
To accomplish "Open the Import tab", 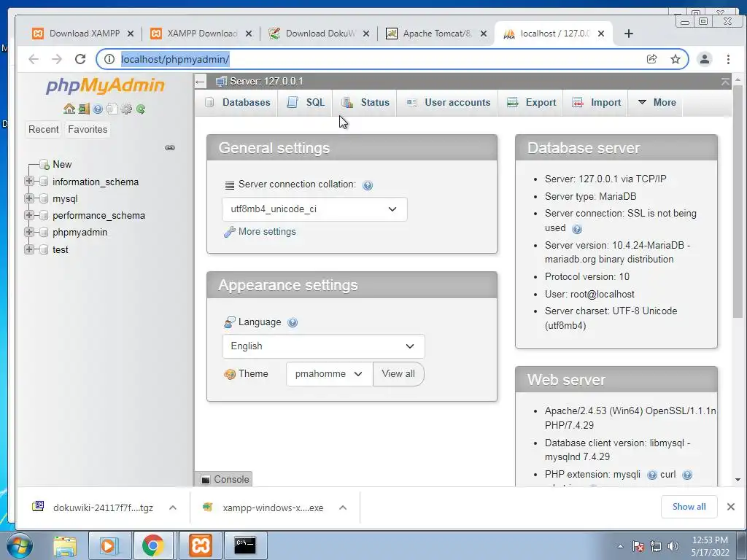I will pyautogui.click(x=596, y=102).
